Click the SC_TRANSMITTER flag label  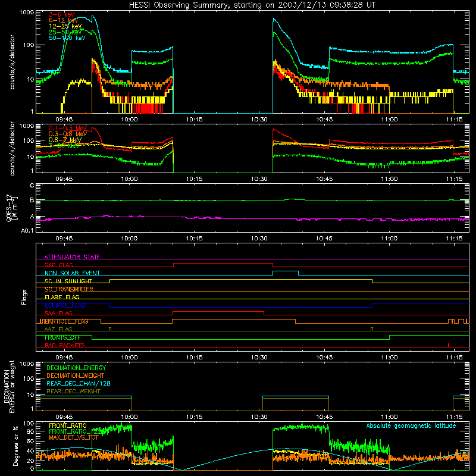(x=69, y=289)
